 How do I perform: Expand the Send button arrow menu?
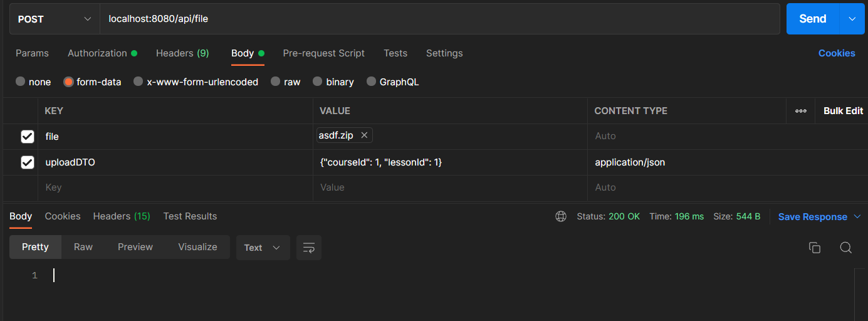(x=852, y=19)
